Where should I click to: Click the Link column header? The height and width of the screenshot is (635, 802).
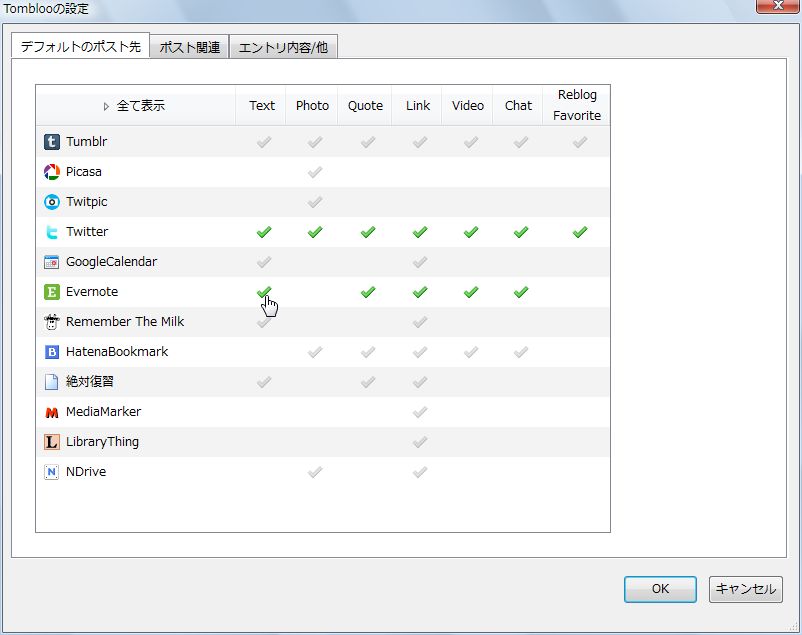(x=418, y=105)
